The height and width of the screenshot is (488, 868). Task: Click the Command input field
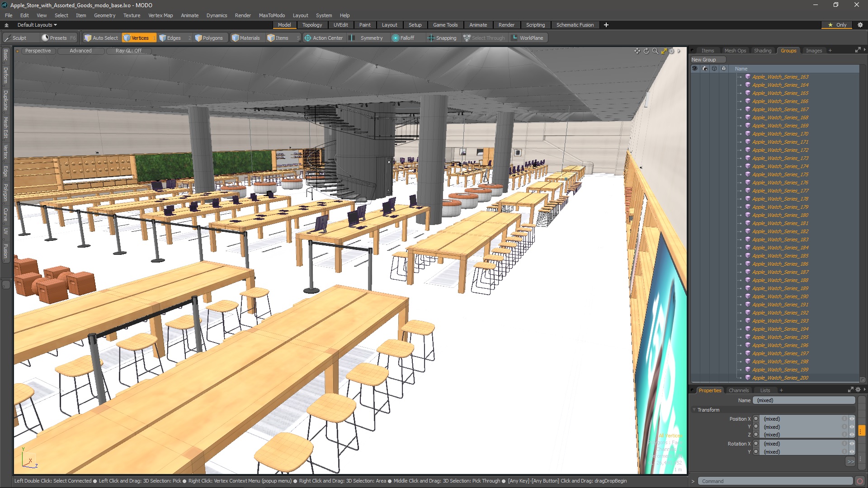(x=775, y=481)
